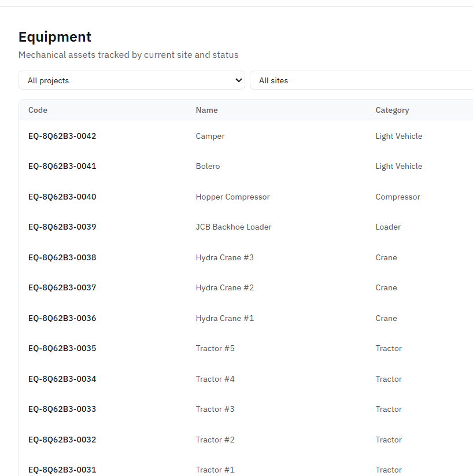Select equipment code EQ-8Q62B3-0034
This screenshot has width=473, height=476.
(62, 379)
